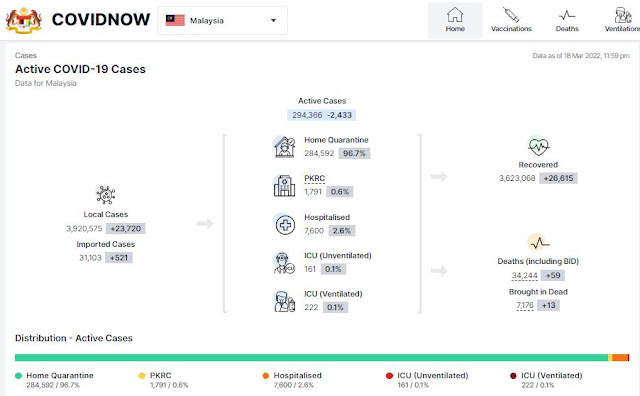Click the dropdown caret arrow beside Malaysia
This screenshot has height=396, width=640.
pyautogui.click(x=273, y=20)
